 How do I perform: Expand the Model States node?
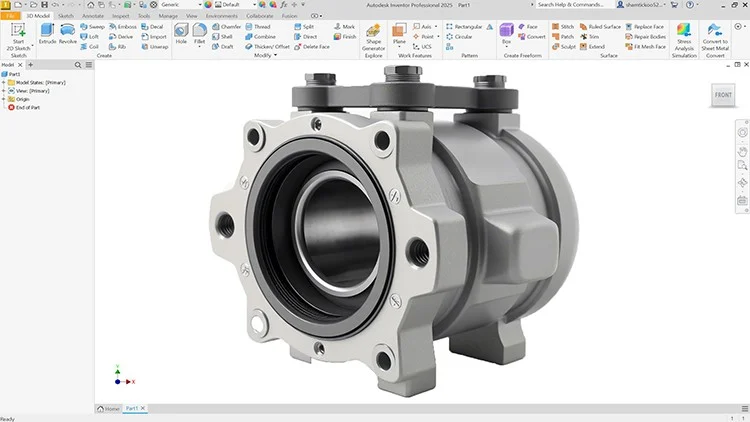[4, 82]
